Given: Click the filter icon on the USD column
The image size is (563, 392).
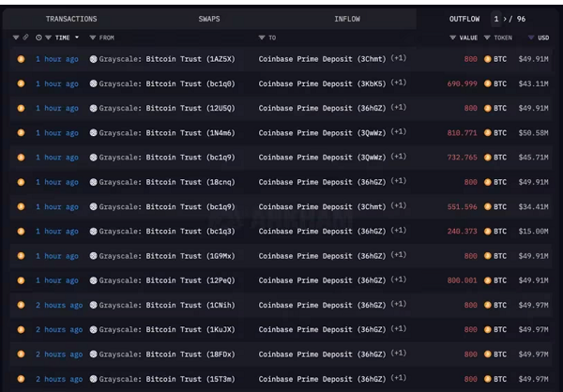Looking at the screenshot, I should pyautogui.click(x=529, y=38).
